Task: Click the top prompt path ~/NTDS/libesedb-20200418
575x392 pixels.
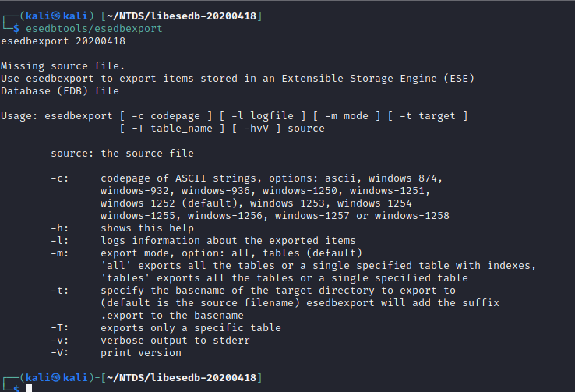Action: [x=182, y=16]
